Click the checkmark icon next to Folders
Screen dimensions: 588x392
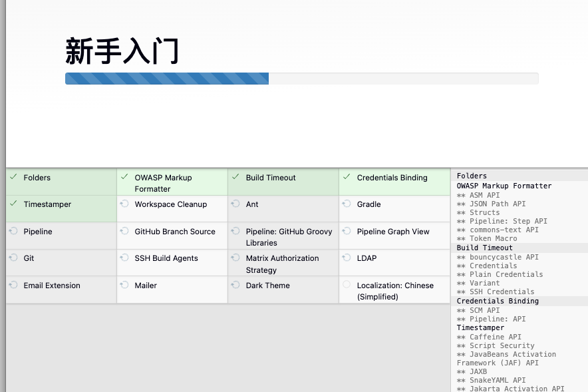coord(13,176)
